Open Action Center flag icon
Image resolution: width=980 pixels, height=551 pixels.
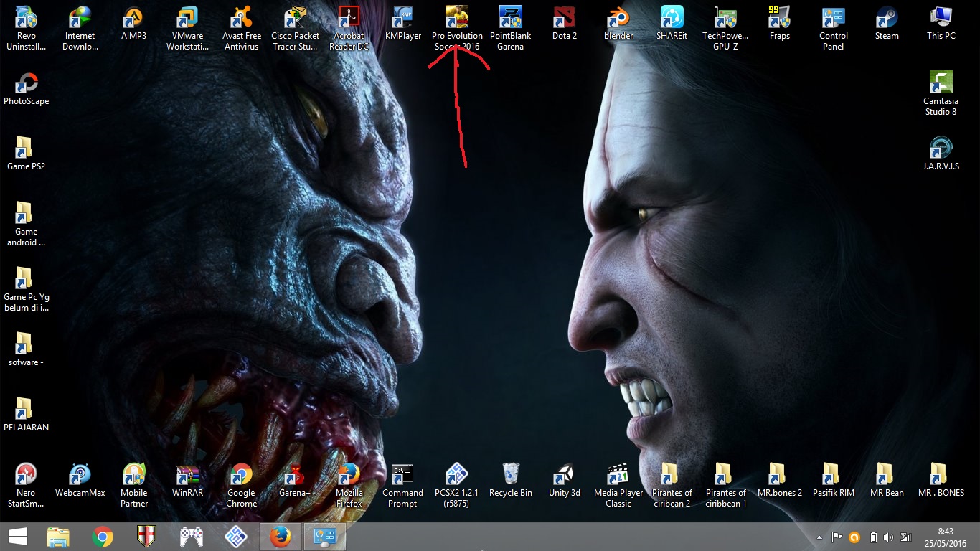pyautogui.click(x=837, y=537)
